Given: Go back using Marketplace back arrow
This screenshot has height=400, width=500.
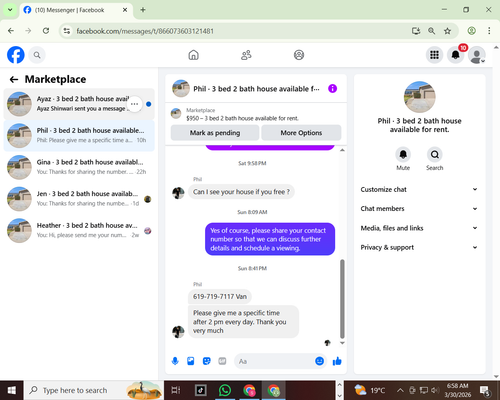Looking at the screenshot, I should [14, 79].
